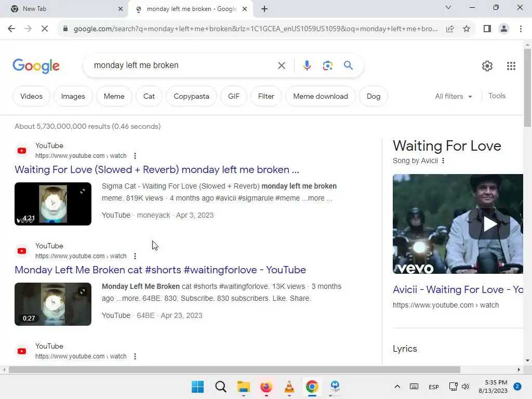
Task: Submit search with magnifying glass
Action: [348, 65]
